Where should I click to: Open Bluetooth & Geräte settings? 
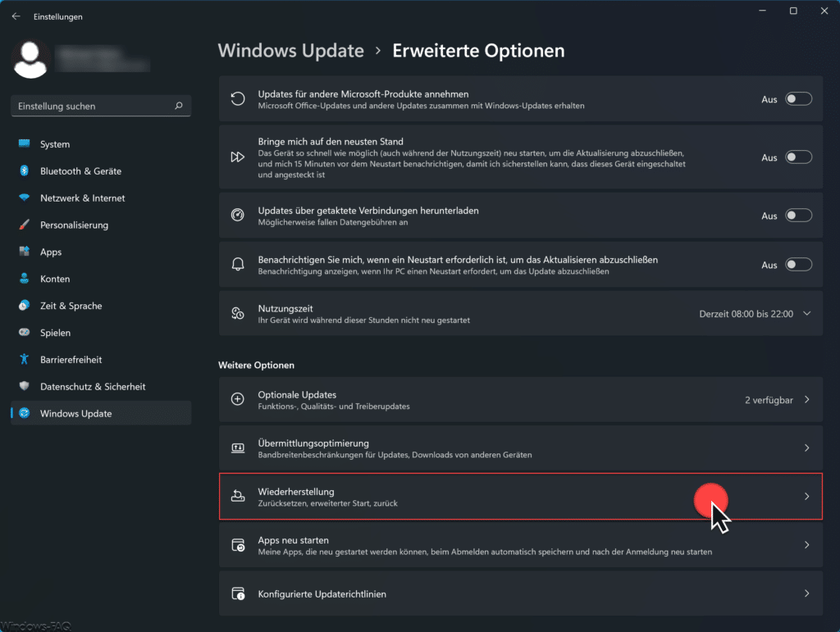click(x=101, y=171)
